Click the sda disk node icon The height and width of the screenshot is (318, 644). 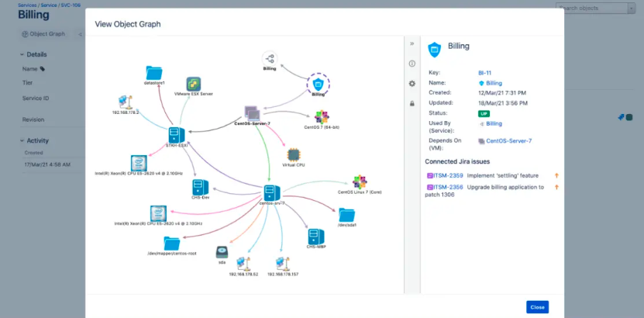[x=222, y=252]
